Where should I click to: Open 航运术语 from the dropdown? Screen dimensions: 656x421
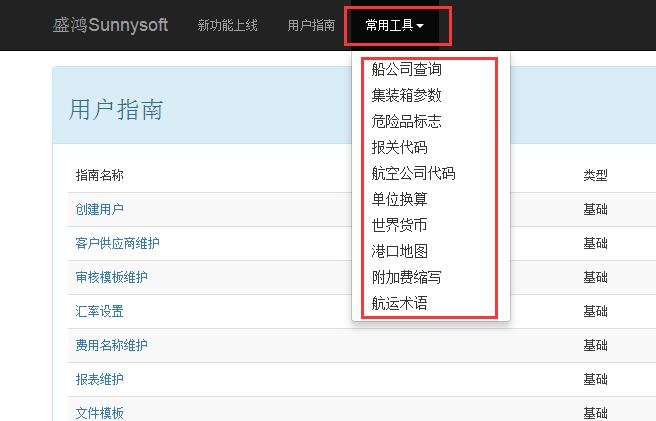(399, 303)
